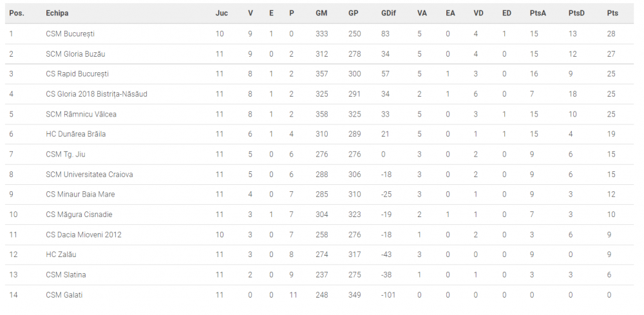Select CS Minaur Baia Mare
Screen dimensions: 644x315
(x=80, y=195)
